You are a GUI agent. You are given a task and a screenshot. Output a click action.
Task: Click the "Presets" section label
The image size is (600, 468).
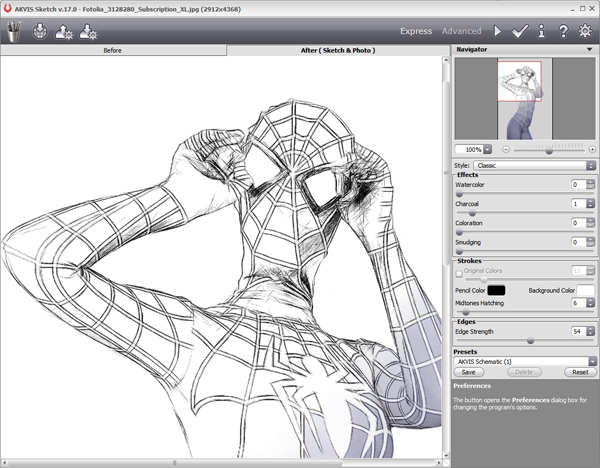(x=465, y=351)
